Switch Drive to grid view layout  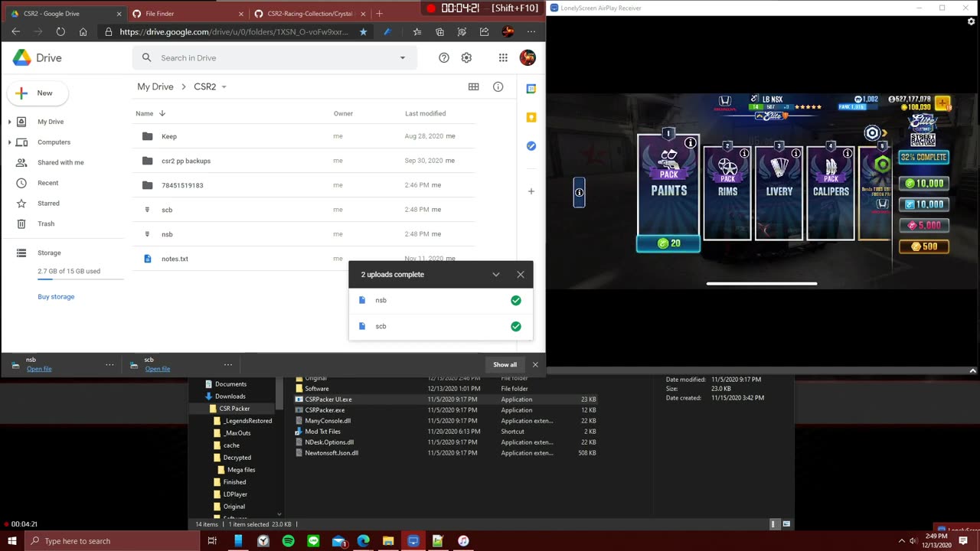click(473, 87)
